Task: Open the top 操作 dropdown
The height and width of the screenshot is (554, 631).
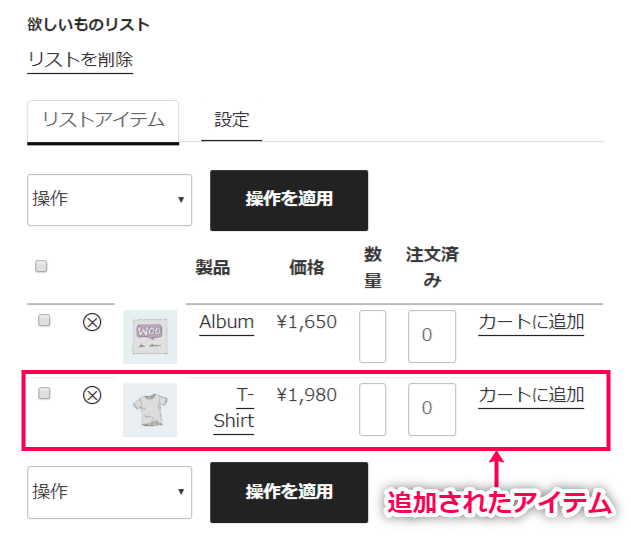Action: pyautogui.click(x=109, y=200)
